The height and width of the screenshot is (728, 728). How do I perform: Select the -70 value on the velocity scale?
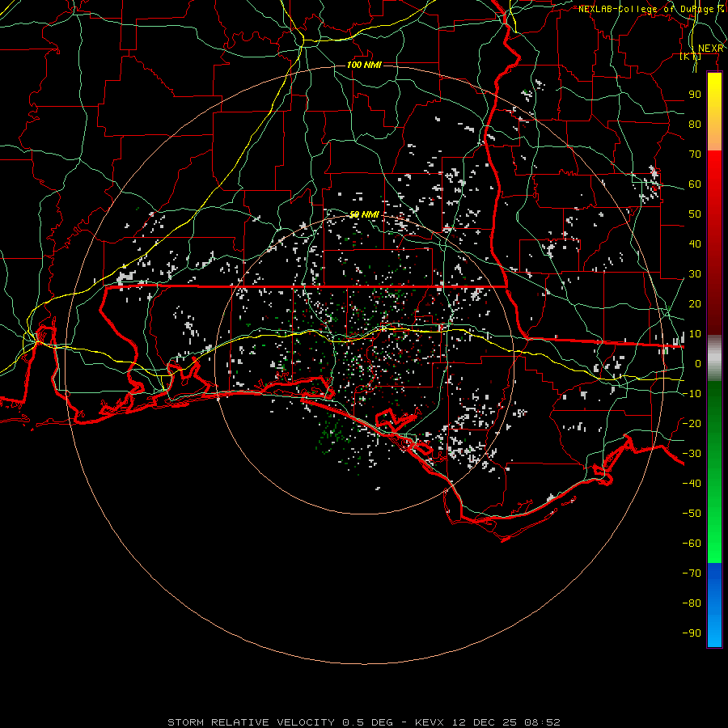(692, 574)
